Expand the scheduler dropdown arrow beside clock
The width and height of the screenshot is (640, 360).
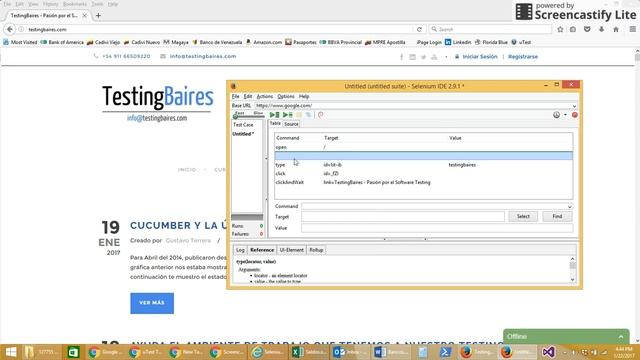tap(565, 115)
